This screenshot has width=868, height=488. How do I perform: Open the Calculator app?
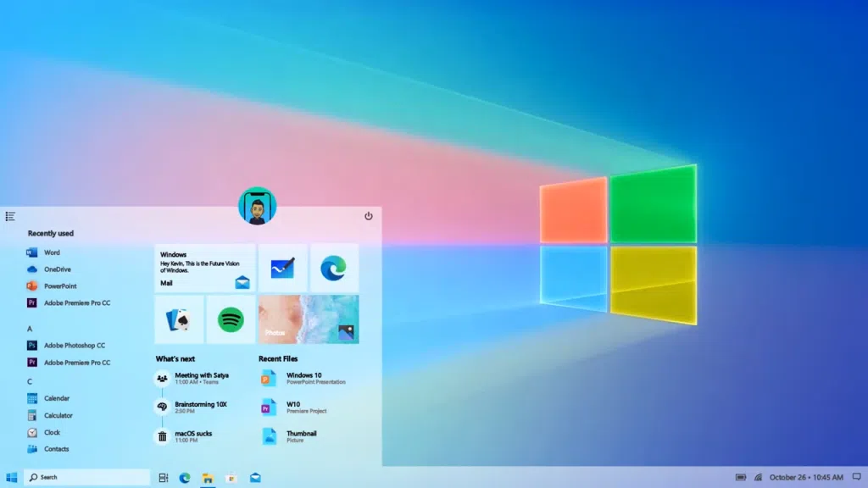[56, 415]
